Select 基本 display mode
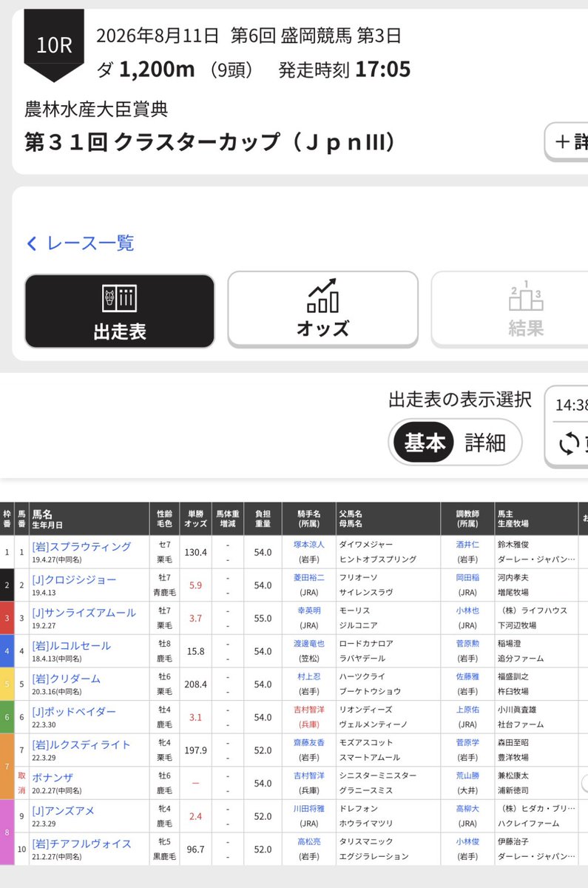Screen dimensions: 588x888 point(425,443)
